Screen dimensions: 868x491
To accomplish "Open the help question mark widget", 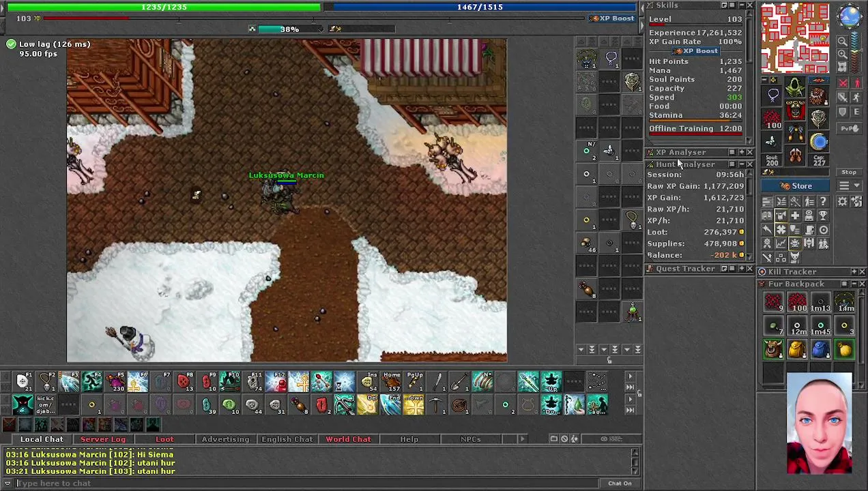I will (x=823, y=201).
